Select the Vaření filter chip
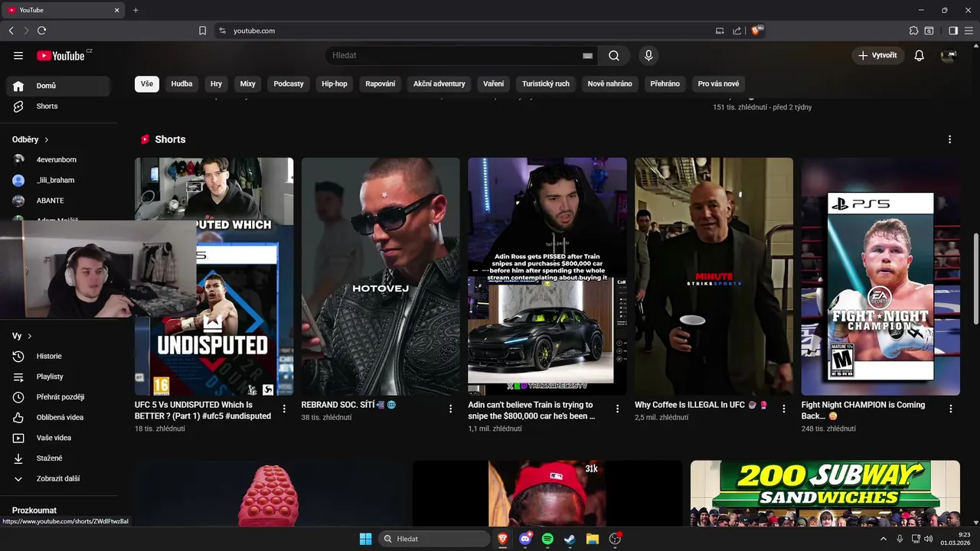The width and height of the screenshot is (980, 551). coord(494,83)
